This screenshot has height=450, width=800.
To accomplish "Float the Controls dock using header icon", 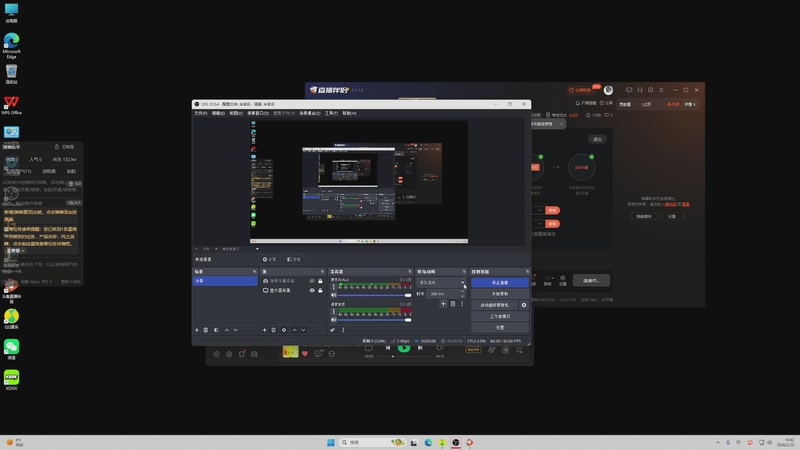I will click(527, 271).
